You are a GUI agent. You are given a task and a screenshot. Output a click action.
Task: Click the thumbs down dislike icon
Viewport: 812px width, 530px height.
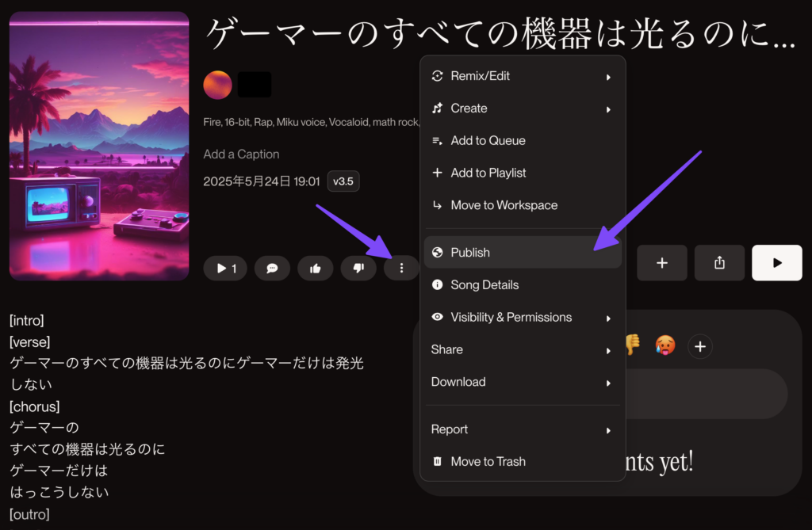pyautogui.click(x=358, y=269)
